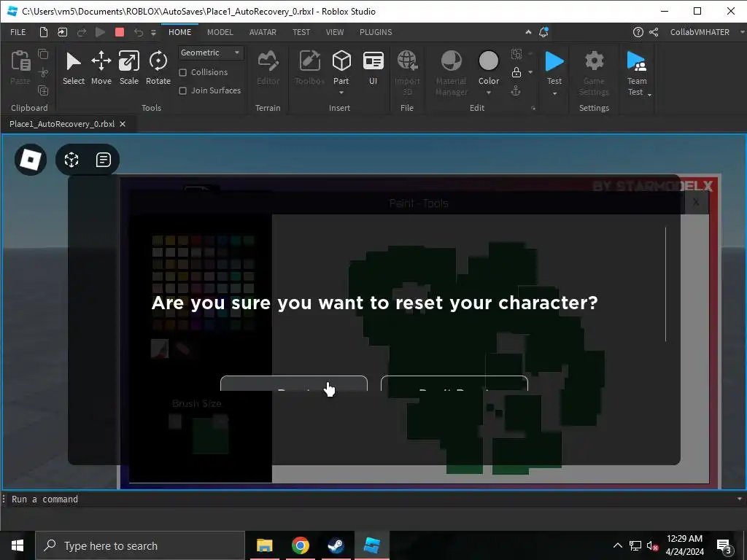Image resolution: width=747 pixels, height=560 pixels.
Task: Open Chrome from the taskbar
Action: pos(300,545)
